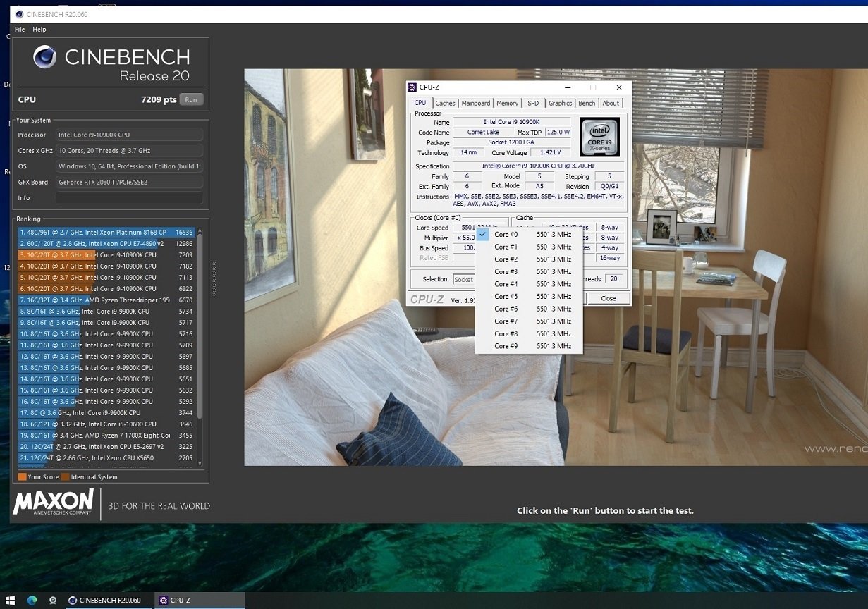Run the Cinebench CPU test

[x=191, y=100]
